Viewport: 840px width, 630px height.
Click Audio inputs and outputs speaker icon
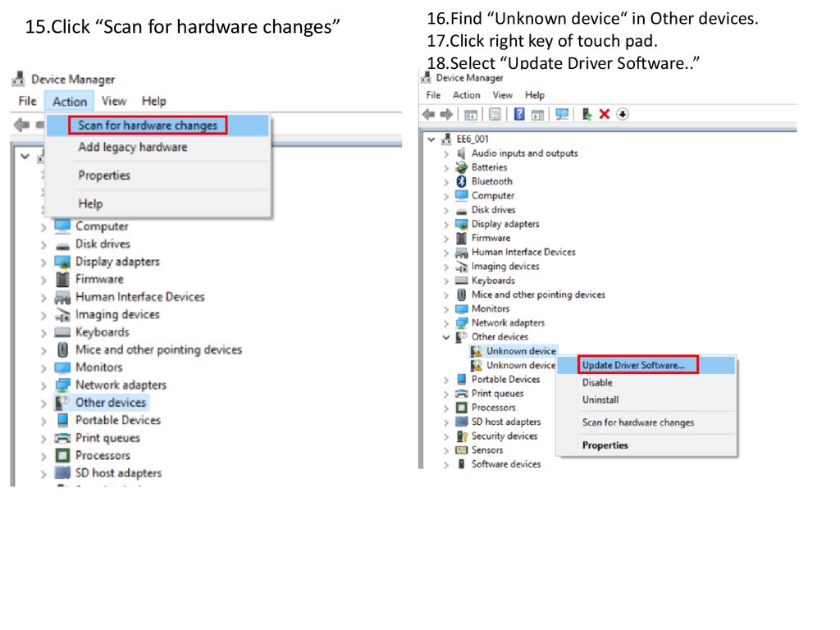461,153
